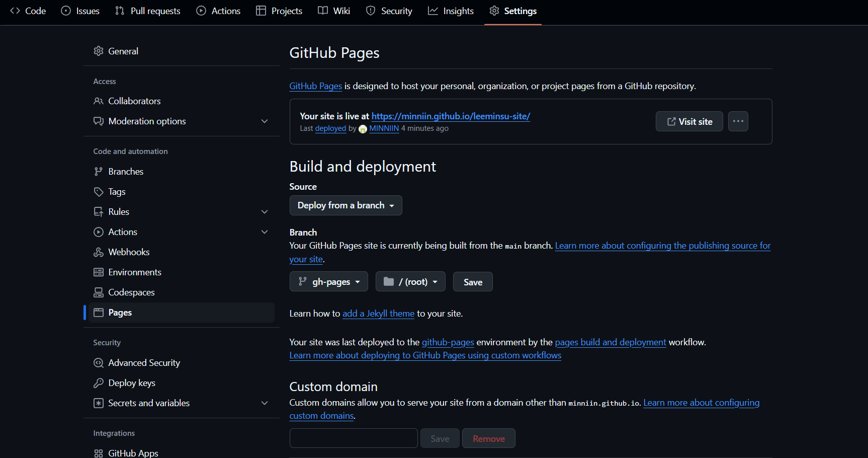Screen dimensions: 868x458
Task: Click the GitHub Apps grid icon
Action: (99, 453)
